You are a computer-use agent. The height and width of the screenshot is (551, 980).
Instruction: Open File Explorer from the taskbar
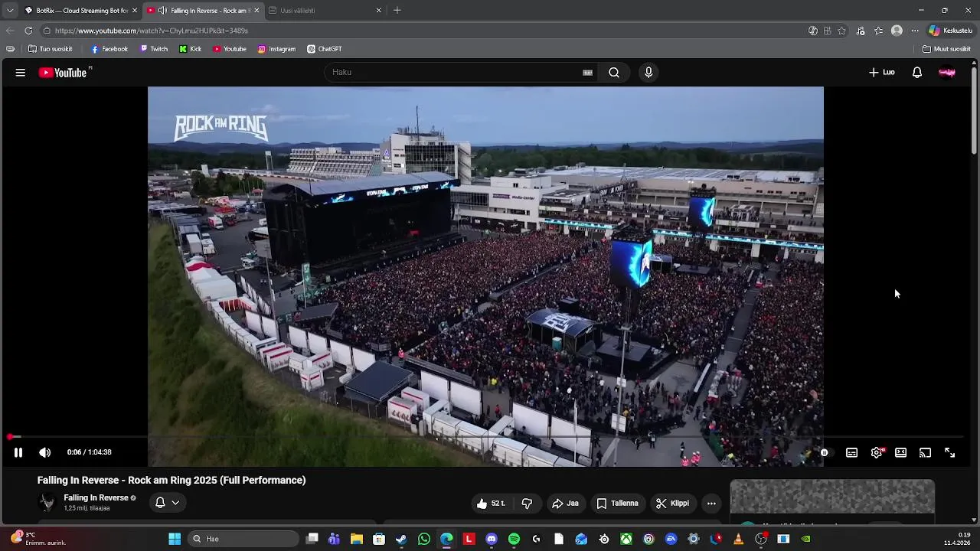coord(357,539)
